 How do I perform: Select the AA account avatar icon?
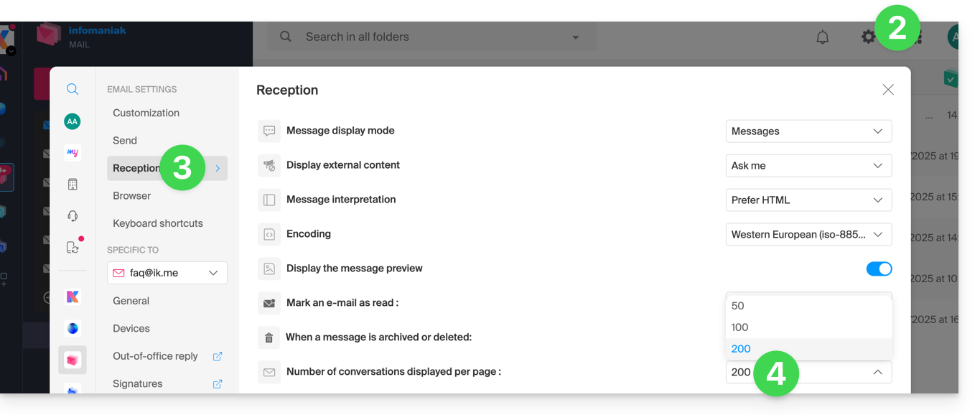(x=73, y=121)
